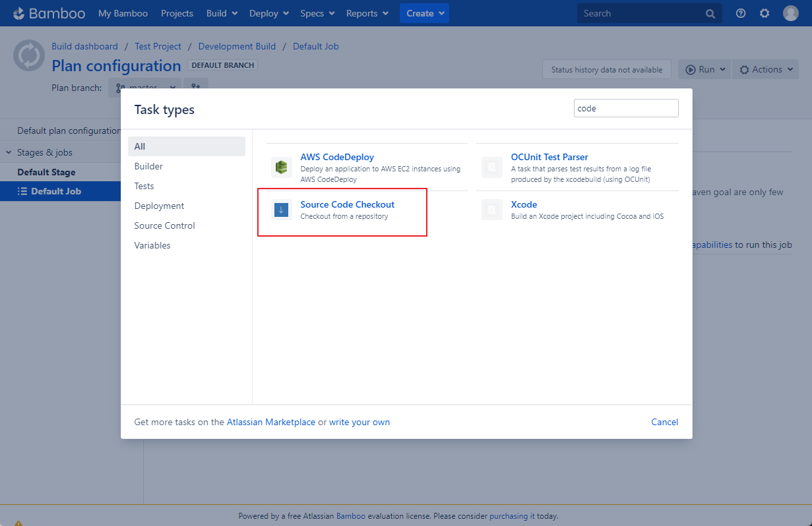Open the help question mark icon
Viewport: 812px width, 526px height.
(x=741, y=13)
